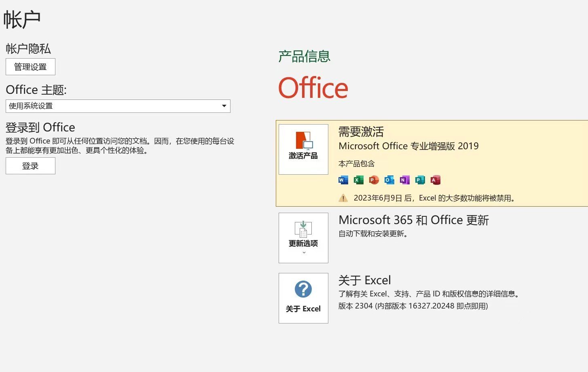
Task: Click the Access database icon
Action: (435, 180)
